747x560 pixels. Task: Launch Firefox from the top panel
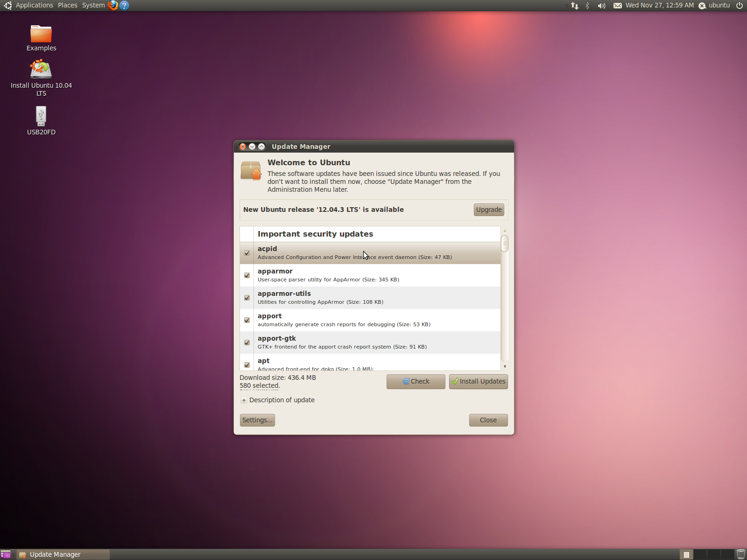coord(113,6)
